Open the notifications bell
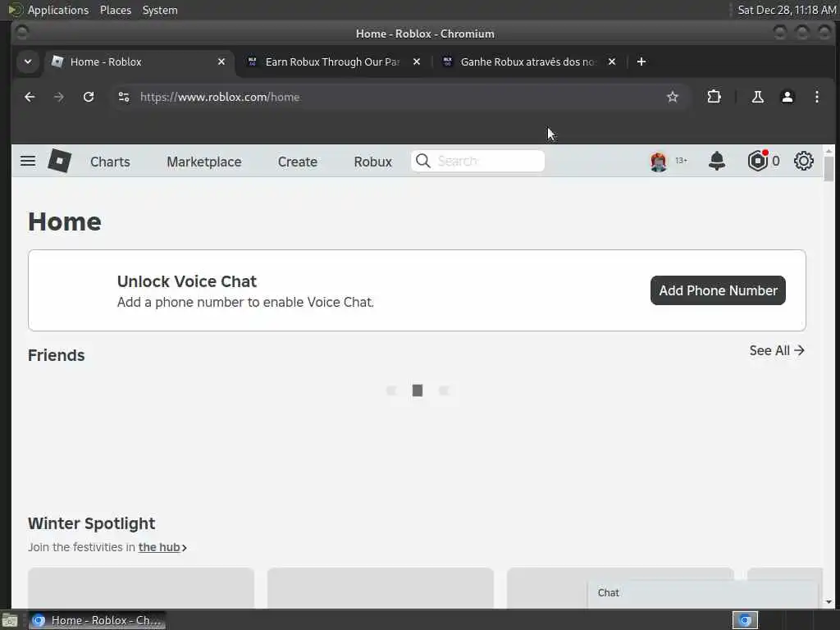The image size is (840, 630). click(717, 161)
